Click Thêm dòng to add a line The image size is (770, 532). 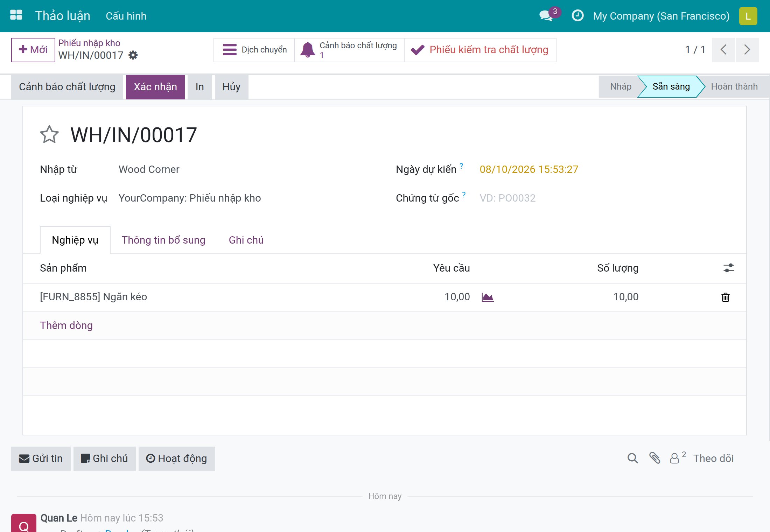[66, 325]
